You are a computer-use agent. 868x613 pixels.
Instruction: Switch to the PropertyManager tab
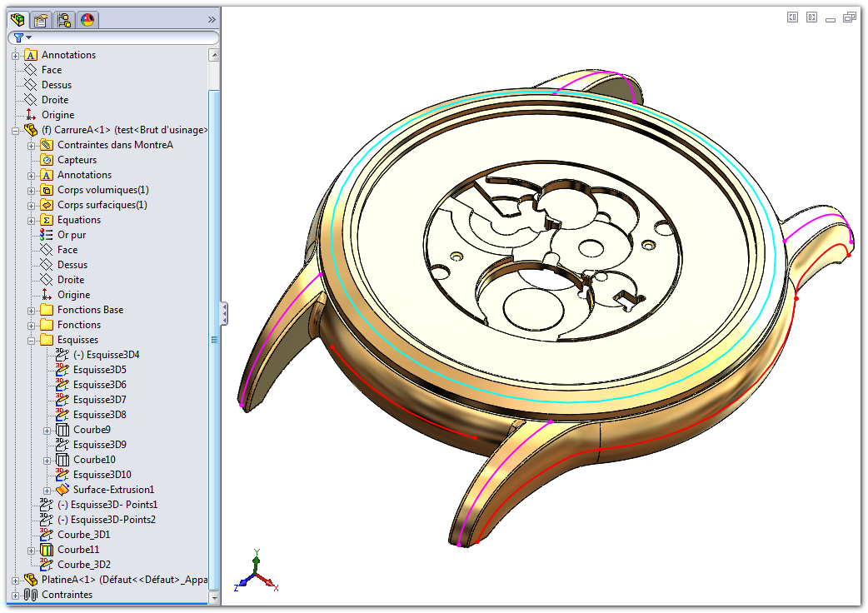[41, 20]
